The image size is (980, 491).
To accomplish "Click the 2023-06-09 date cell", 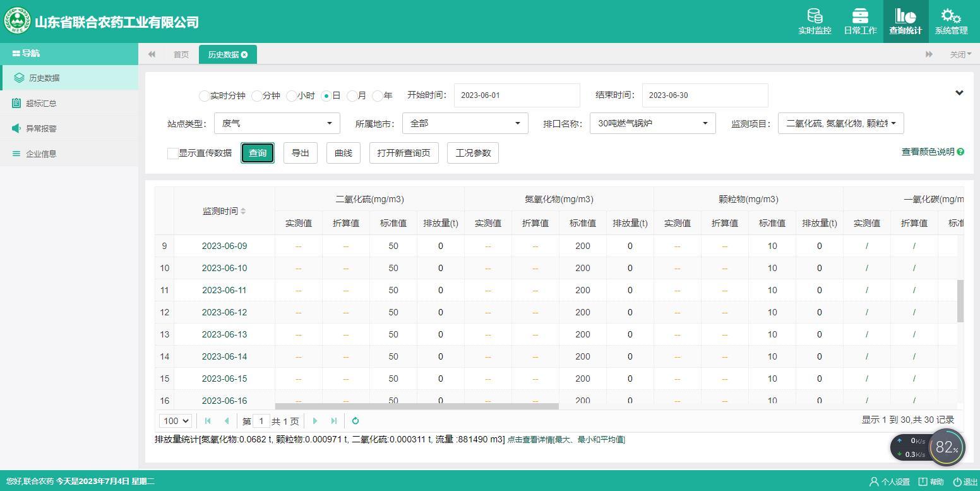I will tap(224, 246).
